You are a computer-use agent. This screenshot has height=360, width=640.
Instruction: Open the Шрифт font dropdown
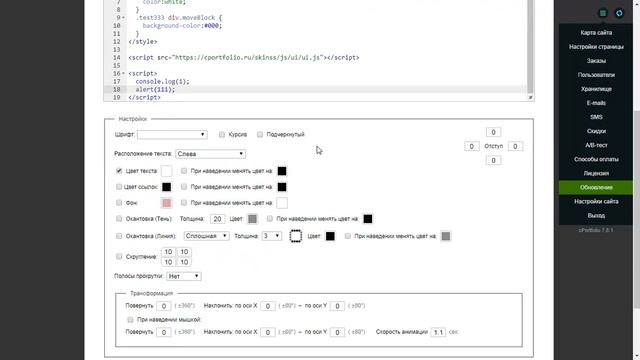[172, 134]
